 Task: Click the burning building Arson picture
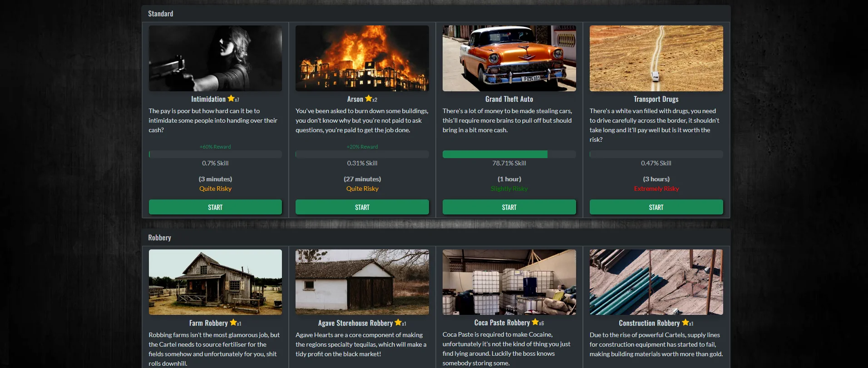coord(362,58)
